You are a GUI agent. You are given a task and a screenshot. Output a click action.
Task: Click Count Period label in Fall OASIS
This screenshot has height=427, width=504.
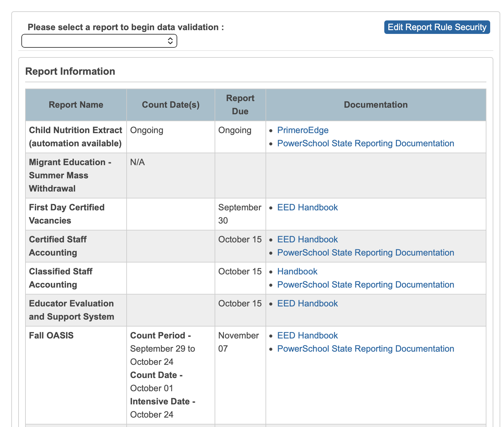(161, 336)
